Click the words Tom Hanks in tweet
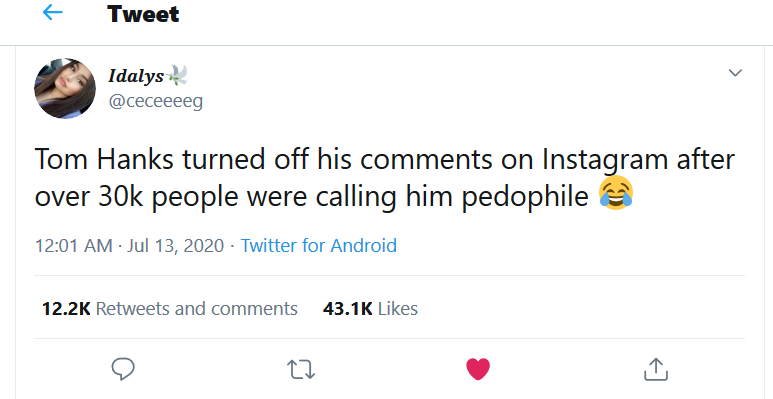 pyautogui.click(x=104, y=159)
